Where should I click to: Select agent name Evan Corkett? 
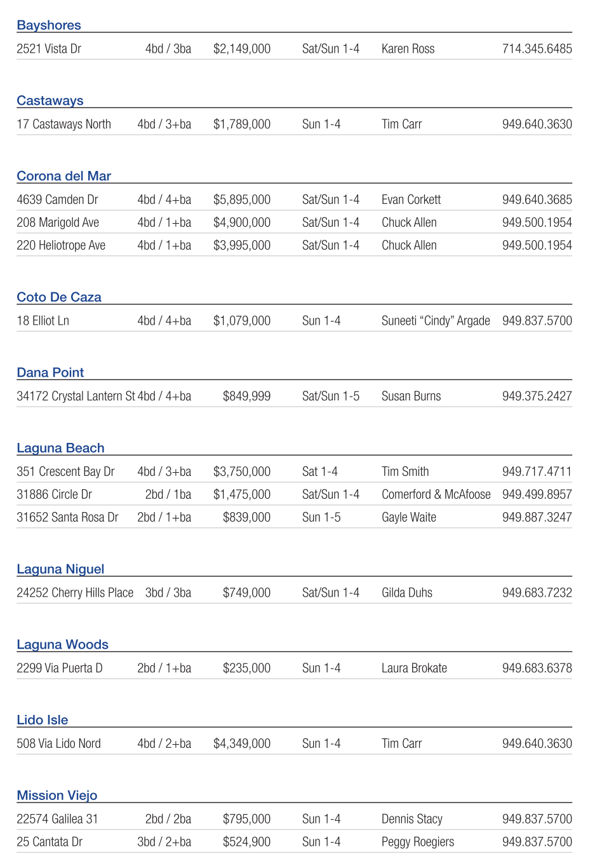click(x=411, y=200)
